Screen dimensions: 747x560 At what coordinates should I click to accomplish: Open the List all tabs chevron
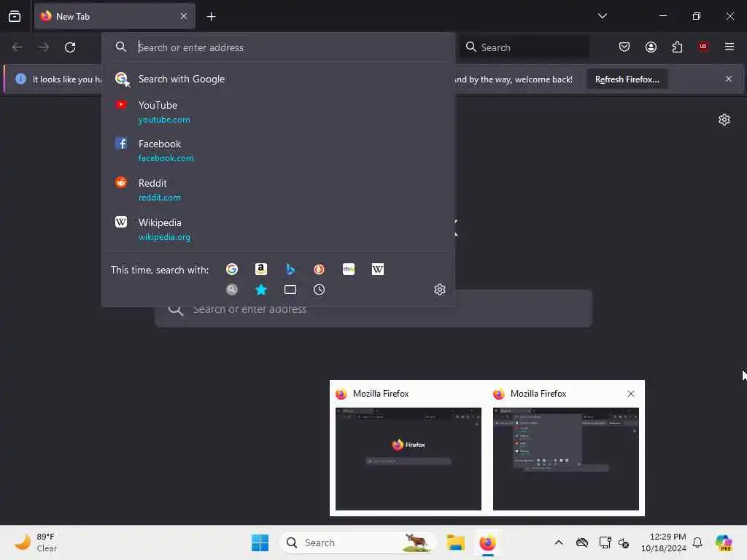[602, 16]
